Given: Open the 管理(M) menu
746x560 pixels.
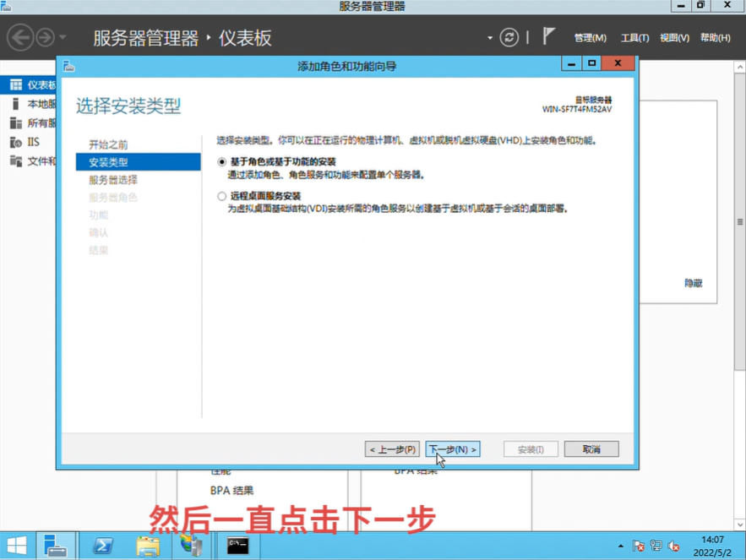Looking at the screenshot, I should (590, 38).
